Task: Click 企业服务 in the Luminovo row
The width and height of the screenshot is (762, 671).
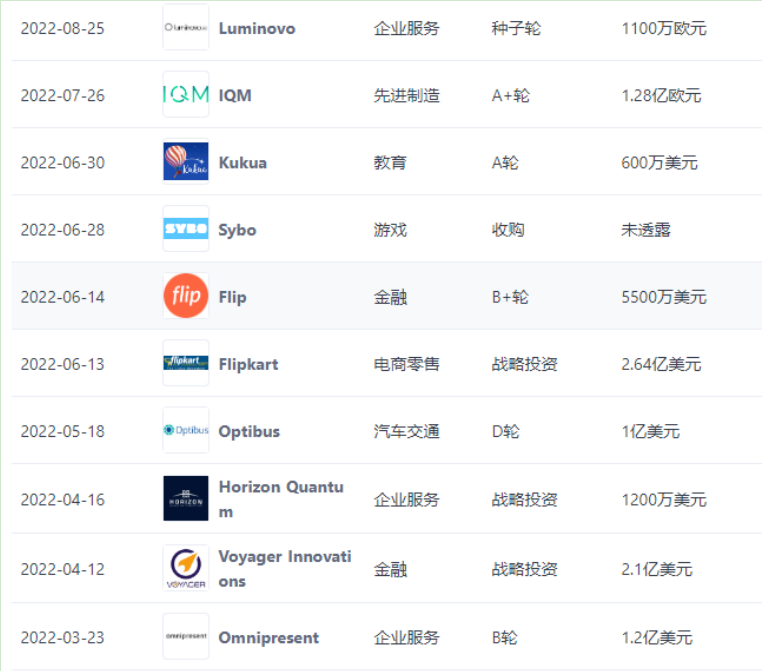Action: (407, 28)
